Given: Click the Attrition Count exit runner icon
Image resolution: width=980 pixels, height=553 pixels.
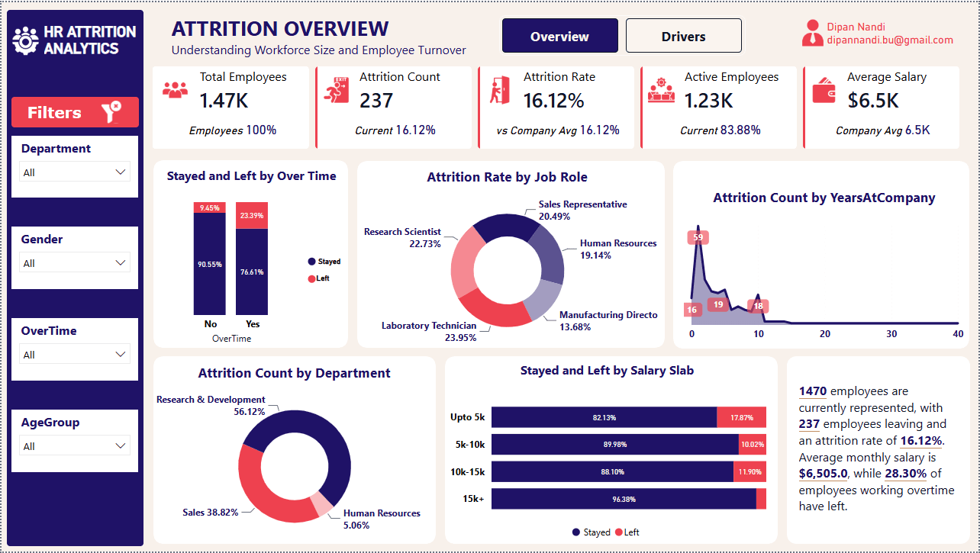Looking at the screenshot, I should [x=336, y=90].
